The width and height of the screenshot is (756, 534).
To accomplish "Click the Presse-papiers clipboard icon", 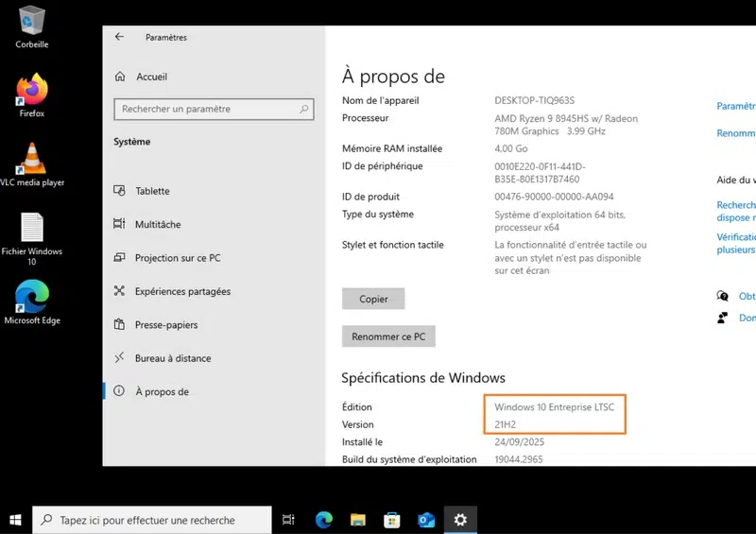I will [x=119, y=324].
